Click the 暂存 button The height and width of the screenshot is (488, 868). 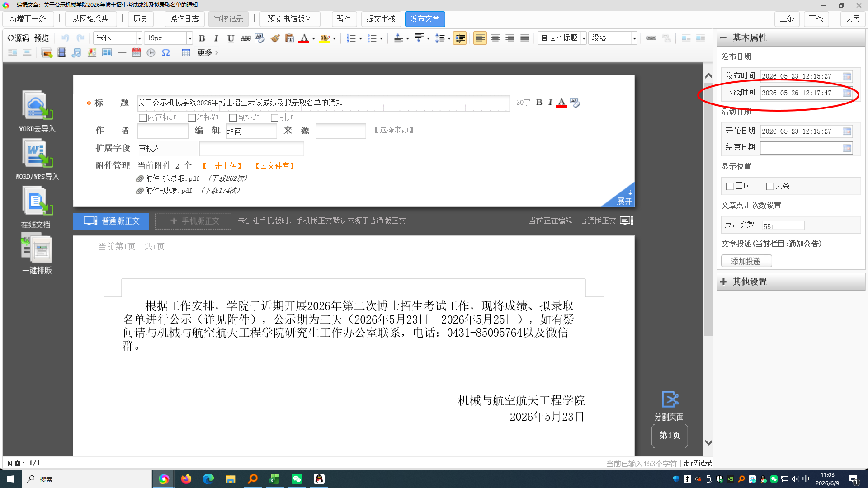344,19
